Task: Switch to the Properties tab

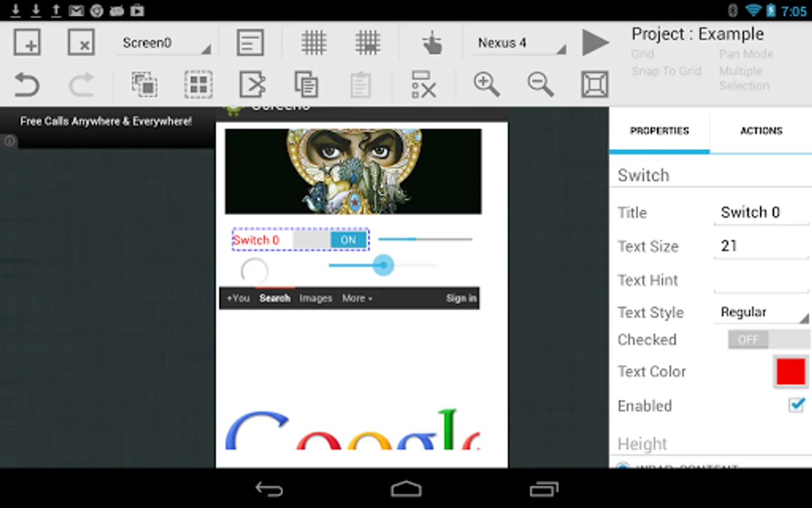Action: tap(659, 130)
